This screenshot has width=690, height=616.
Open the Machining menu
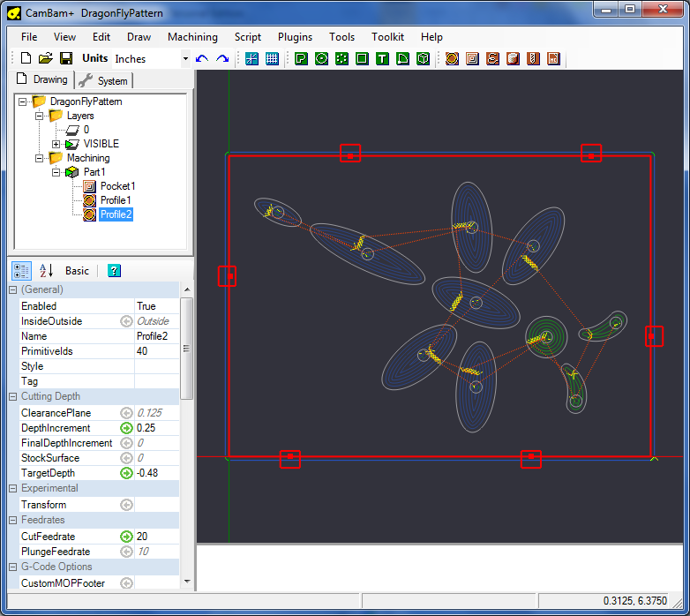tap(192, 37)
